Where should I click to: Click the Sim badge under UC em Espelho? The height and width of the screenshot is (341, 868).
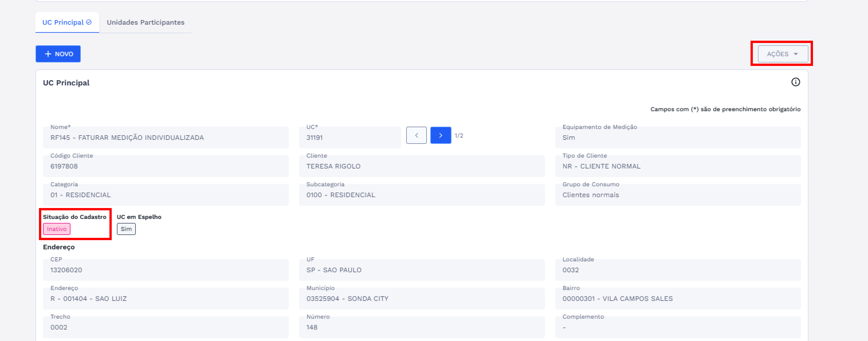click(126, 229)
